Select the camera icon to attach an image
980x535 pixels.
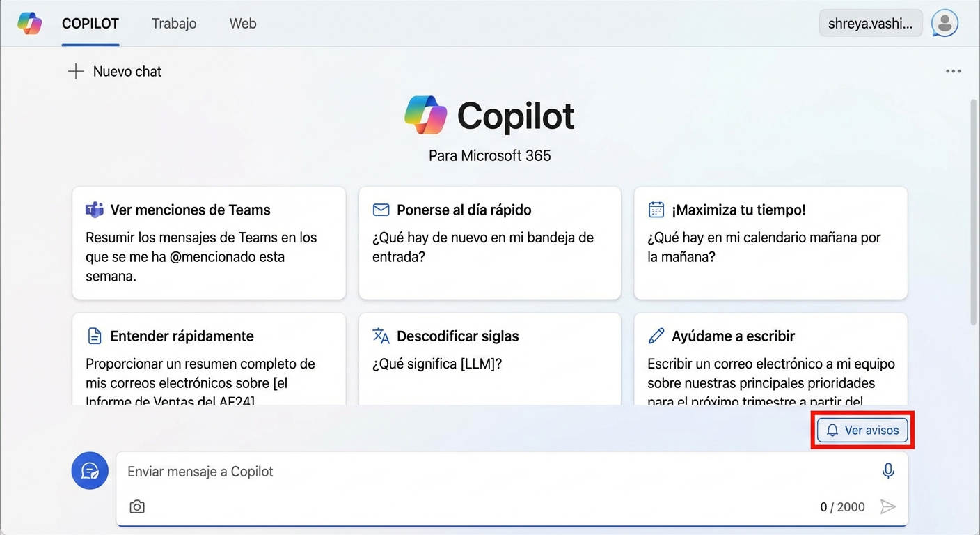point(136,506)
